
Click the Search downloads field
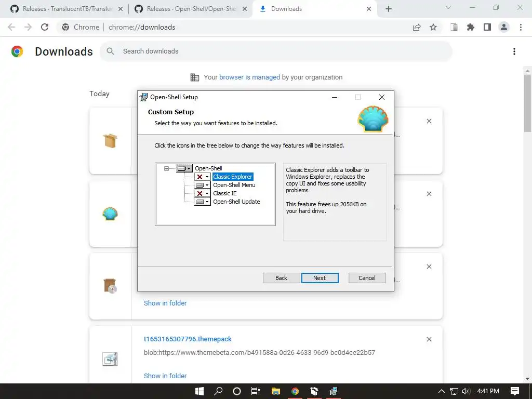tap(276, 51)
